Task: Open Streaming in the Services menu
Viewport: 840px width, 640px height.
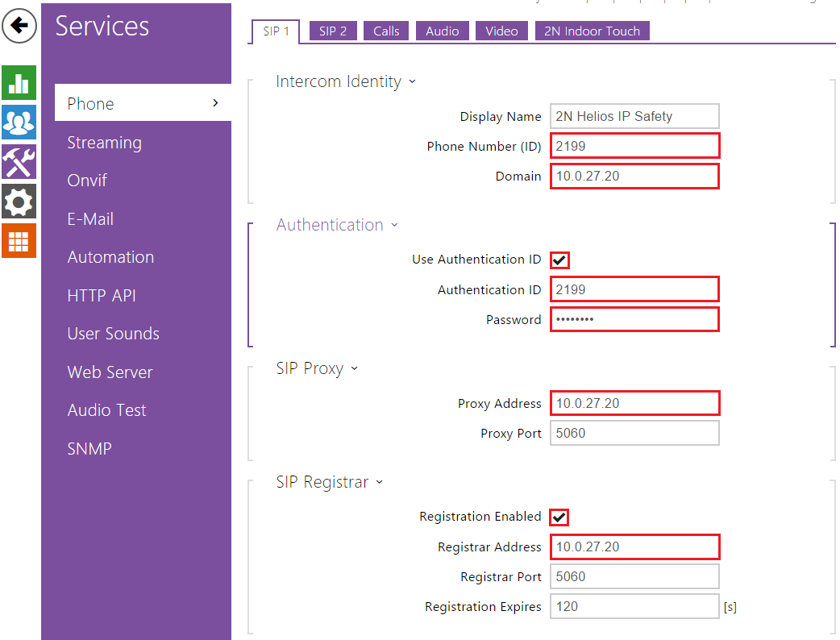Action: (104, 143)
